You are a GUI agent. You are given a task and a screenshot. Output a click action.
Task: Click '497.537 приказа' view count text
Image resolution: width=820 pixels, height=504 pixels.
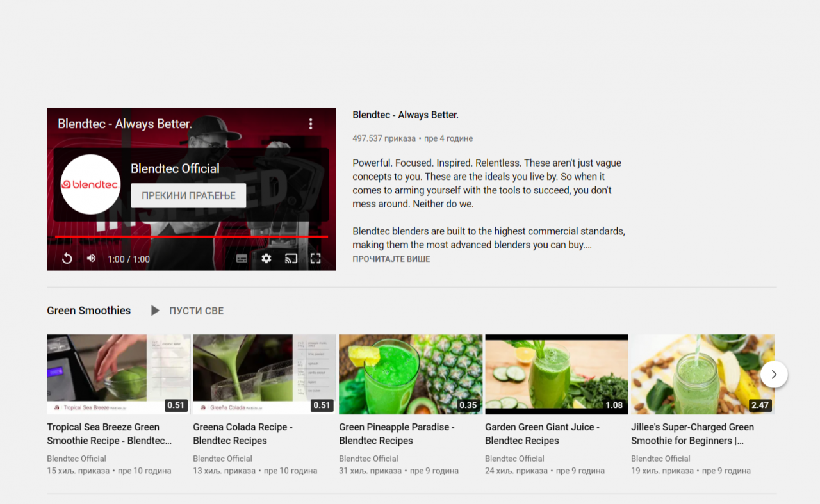[384, 138]
